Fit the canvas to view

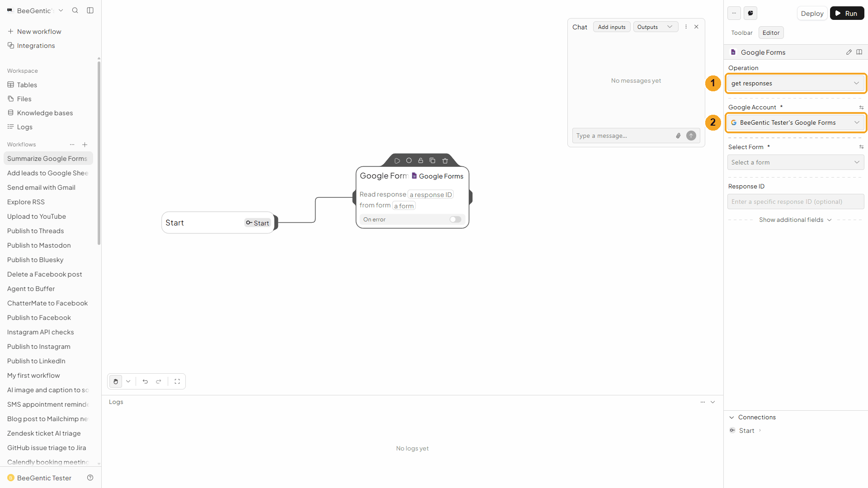click(177, 381)
